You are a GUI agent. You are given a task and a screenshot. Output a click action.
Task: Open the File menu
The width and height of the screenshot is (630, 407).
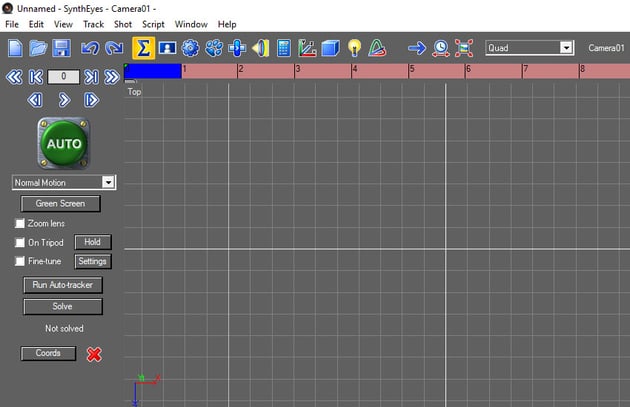click(12, 24)
